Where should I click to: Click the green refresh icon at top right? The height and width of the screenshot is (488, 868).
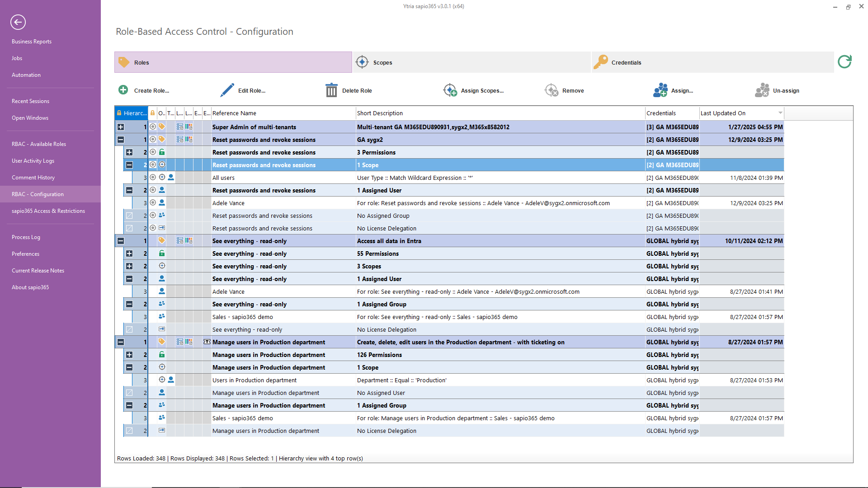coord(844,61)
